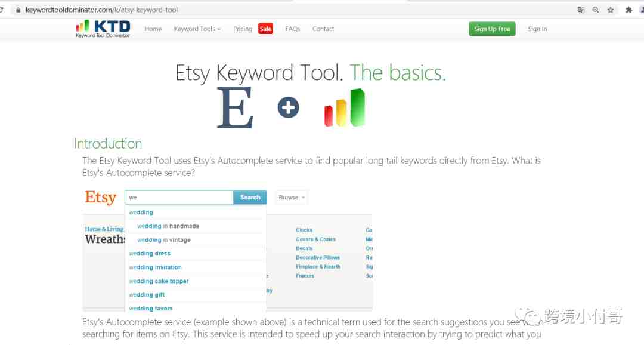Click the orange Etsy logo
The height and width of the screenshot is (345, 644).
pyautogui.click(x=101, y=198)
